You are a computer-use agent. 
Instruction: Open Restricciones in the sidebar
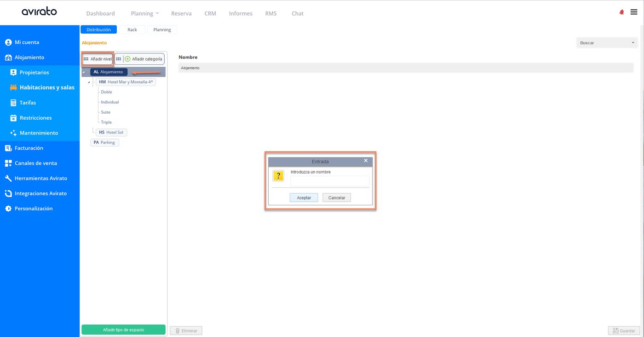[x=36, y=118]
